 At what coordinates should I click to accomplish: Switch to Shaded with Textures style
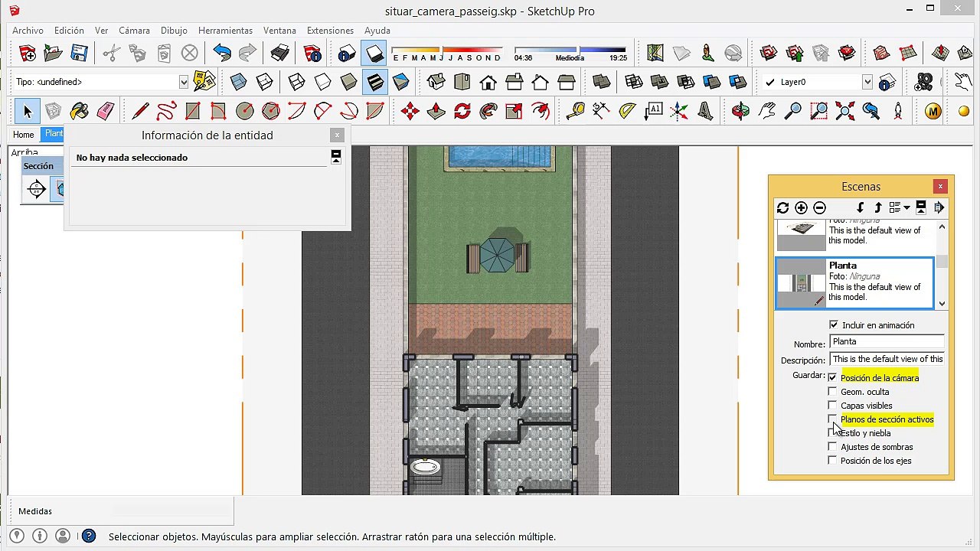(x=374, y=82)
